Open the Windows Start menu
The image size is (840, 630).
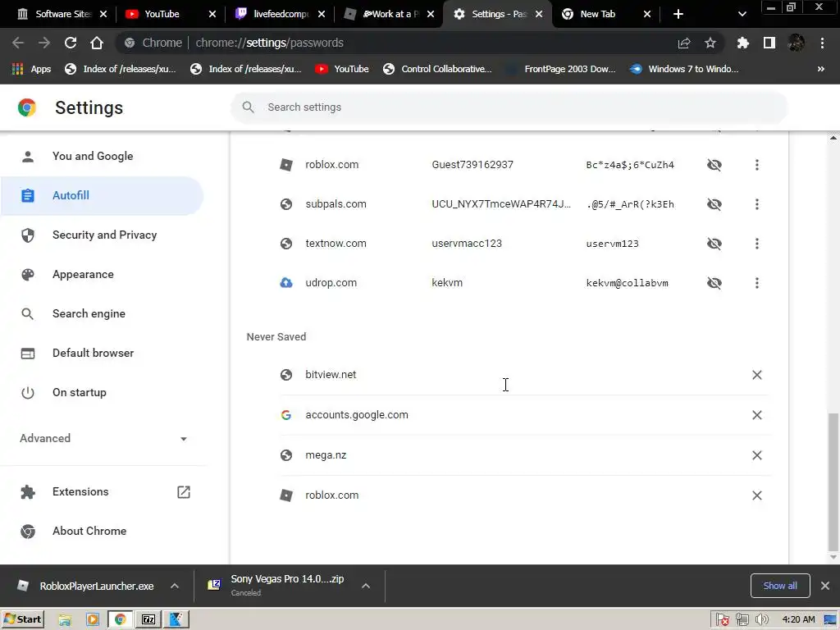point(22,619)
